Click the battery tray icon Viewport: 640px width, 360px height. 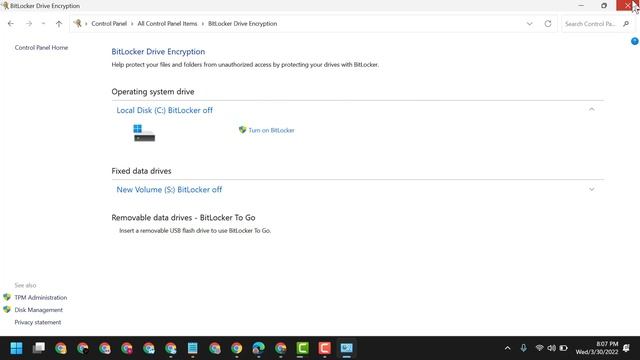click(564, 348)
